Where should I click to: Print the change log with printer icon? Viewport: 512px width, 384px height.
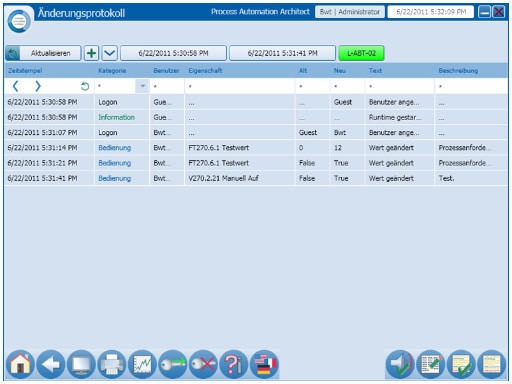[x=112, y=364]
